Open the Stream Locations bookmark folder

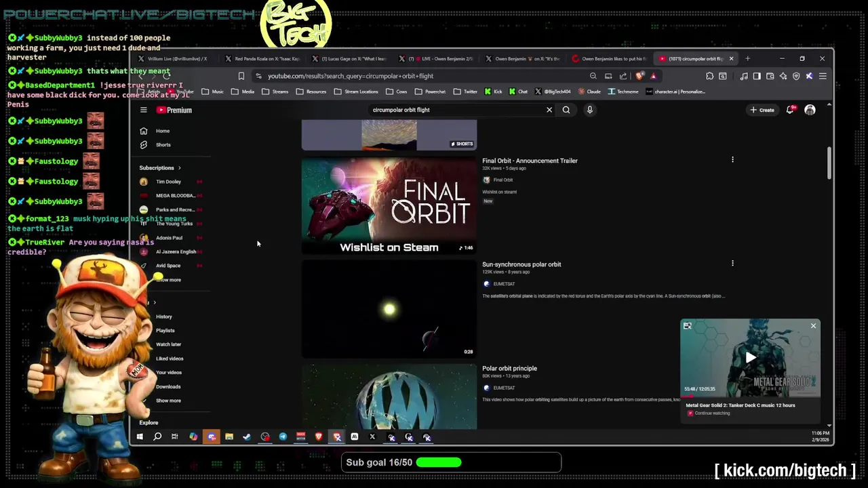coord(356,91)
